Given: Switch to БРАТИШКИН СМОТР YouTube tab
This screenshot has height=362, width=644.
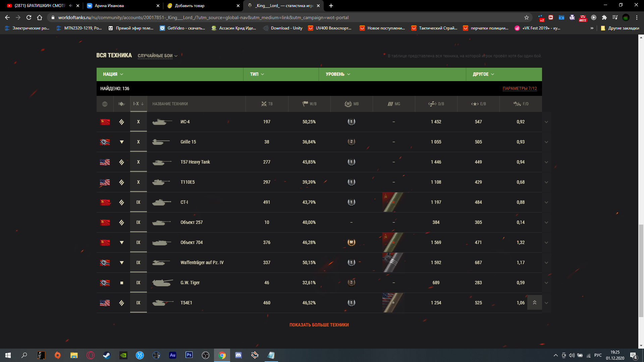Looking at the screenshot, I should pyautogui.click(x=40, y=6).
